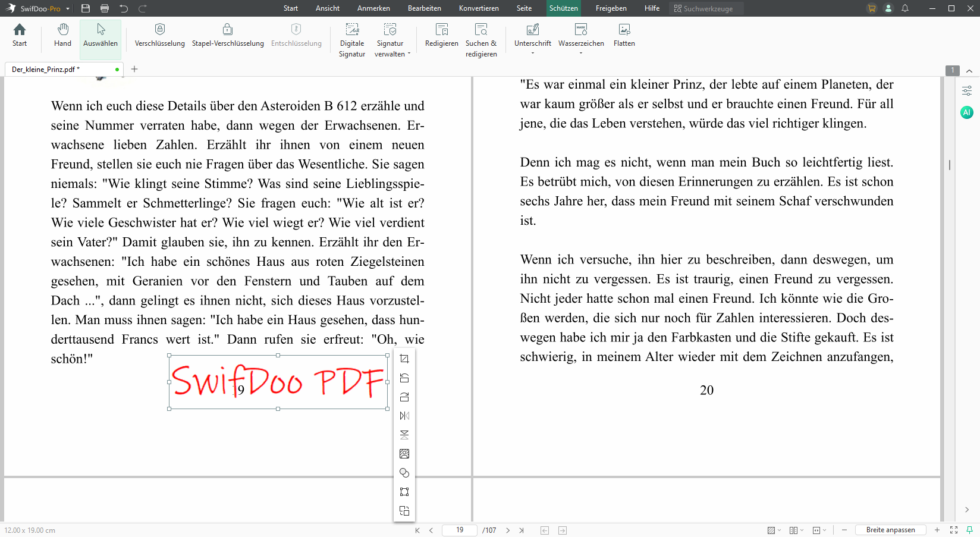Open the Bearbeiten tab
980x537 pixels.
click(425, 8)
